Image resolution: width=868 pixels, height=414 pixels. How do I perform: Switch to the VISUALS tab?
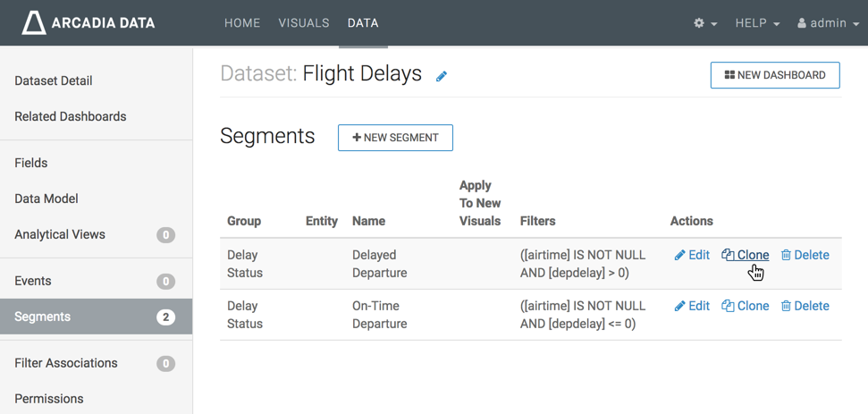[x=304, y=23]
